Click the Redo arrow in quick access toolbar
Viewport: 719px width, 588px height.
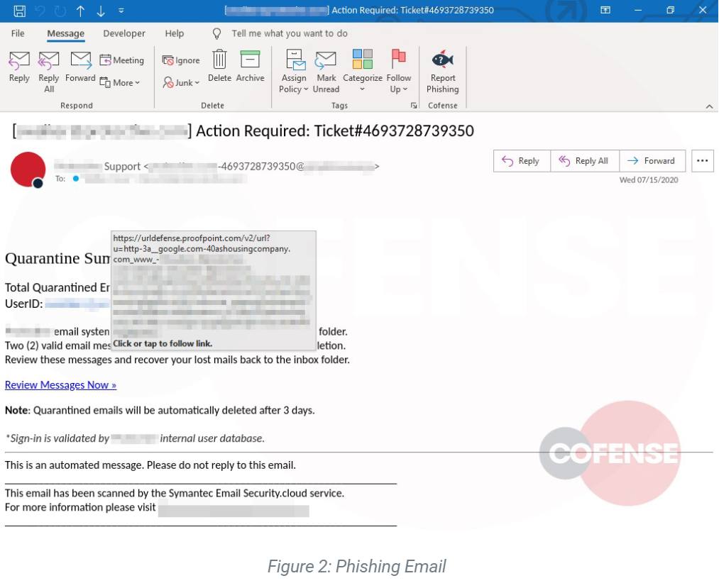60,11
